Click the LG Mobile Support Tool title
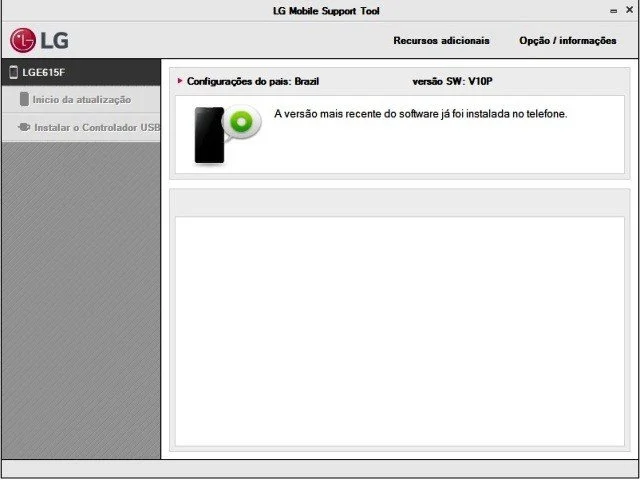The height and width of the screenshot is (480, 640). tap(326, 11)
